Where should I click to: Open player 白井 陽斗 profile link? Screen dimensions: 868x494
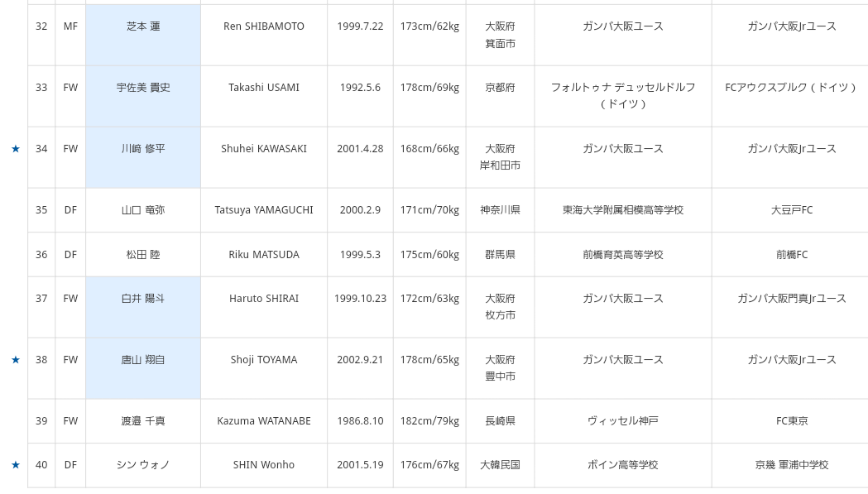[143, 299]
